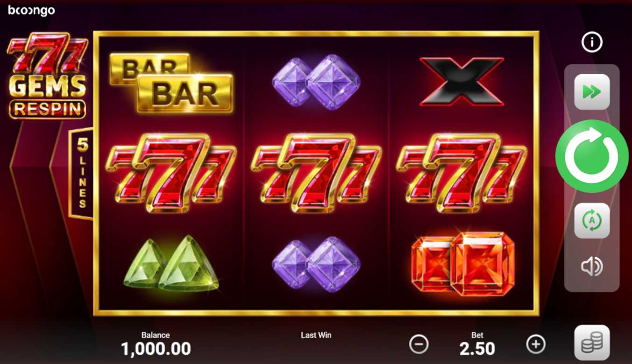The image size is (632, 364).
Task: Click the black X symbol
Action: click(462, 82)
